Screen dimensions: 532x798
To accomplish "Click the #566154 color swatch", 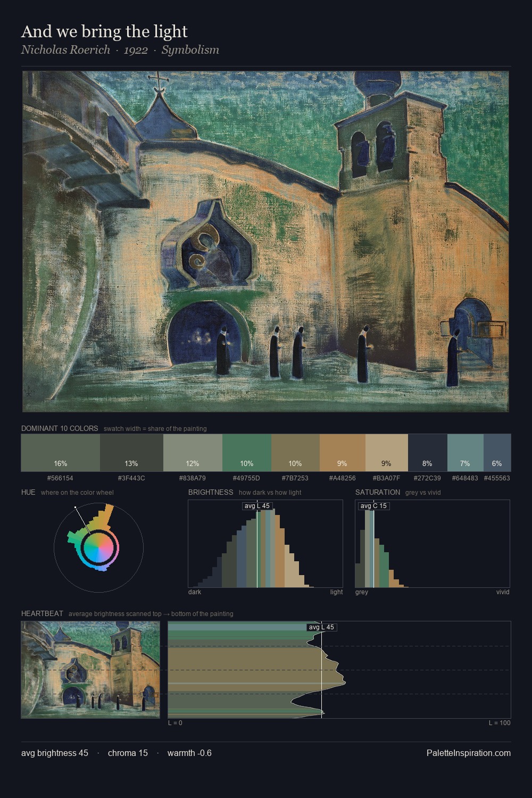I will pyautogui.click(x=61, y=453).
